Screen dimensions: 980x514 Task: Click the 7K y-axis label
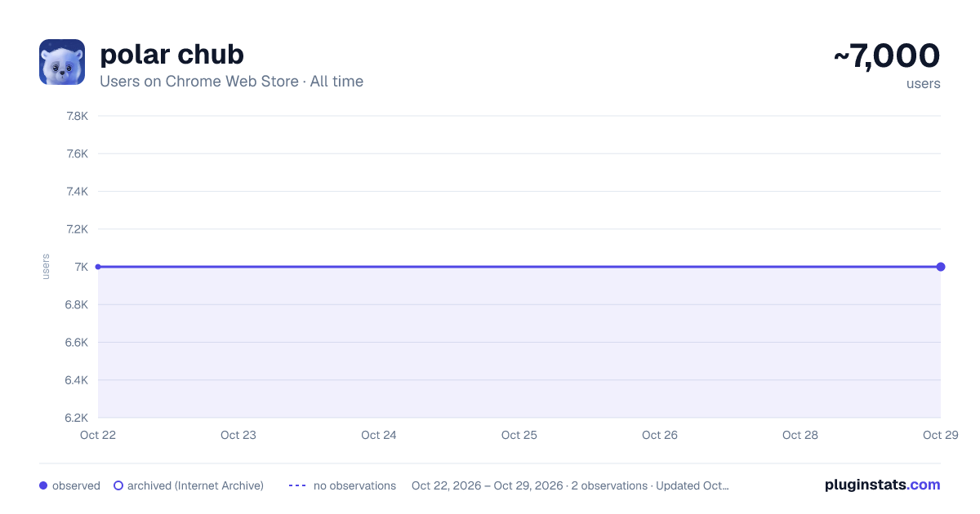click(x=81, y=267)
